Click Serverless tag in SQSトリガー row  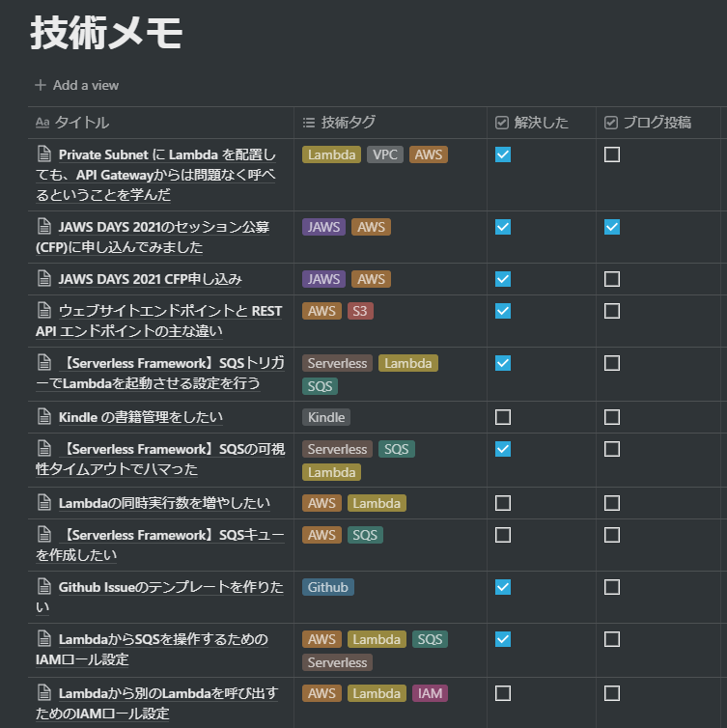337,363
